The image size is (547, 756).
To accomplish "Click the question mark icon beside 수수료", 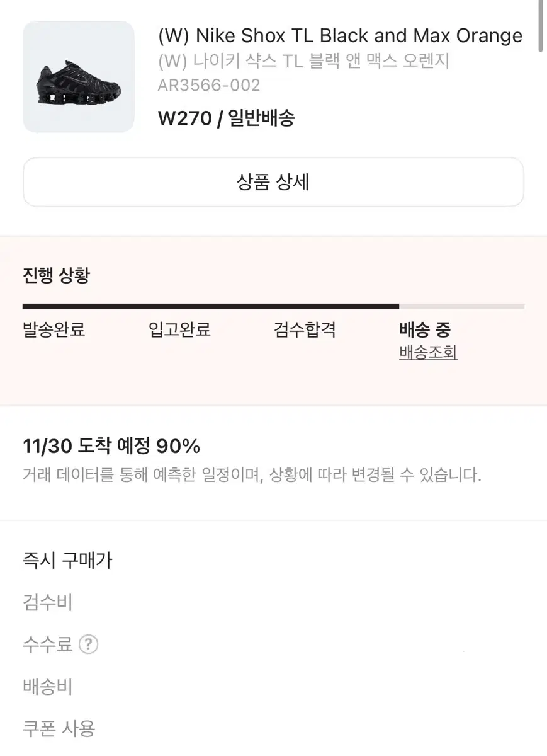I will click(89, 644).
